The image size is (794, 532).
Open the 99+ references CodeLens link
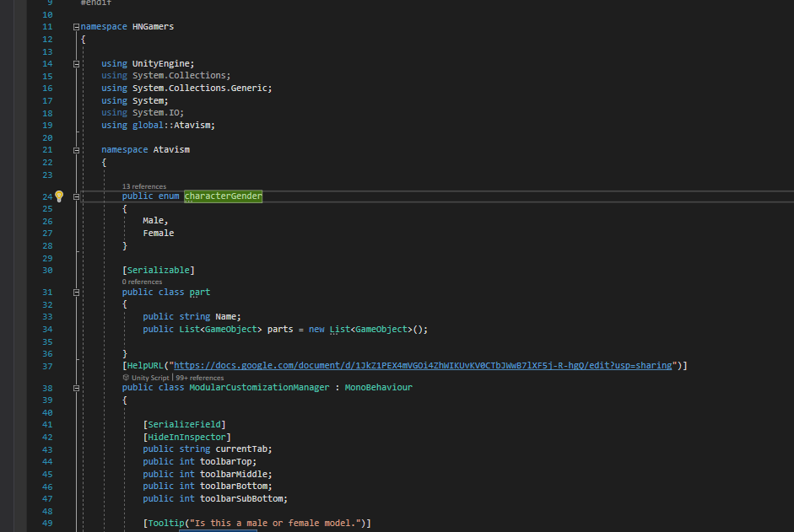(x=199, y=378)
